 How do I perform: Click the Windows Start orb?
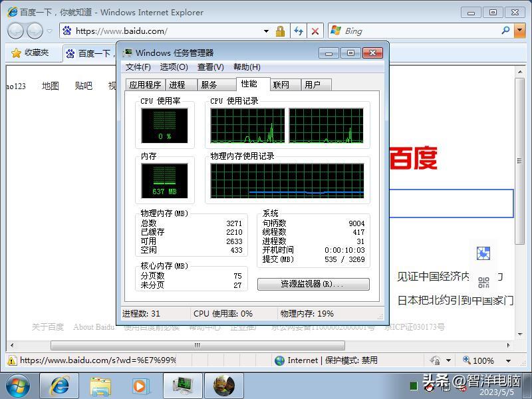(x=17, y=386)
